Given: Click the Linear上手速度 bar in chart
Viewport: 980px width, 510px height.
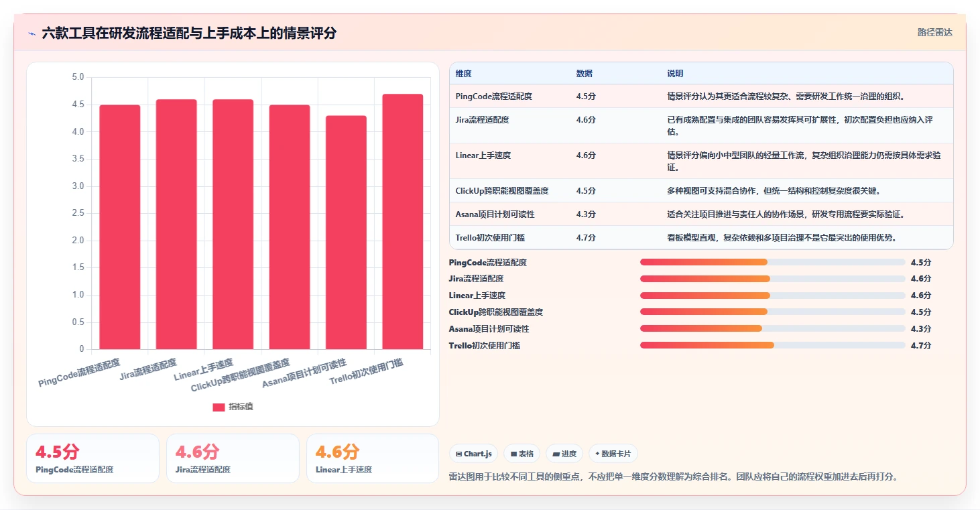Looking at the screenshot, I should click(x=233, y=225).
